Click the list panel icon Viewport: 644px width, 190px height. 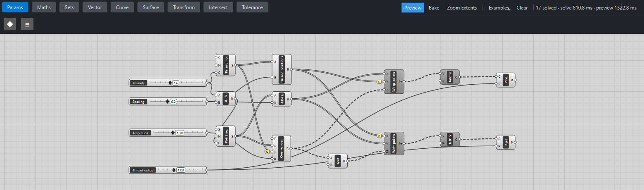[x=27, y=24]
